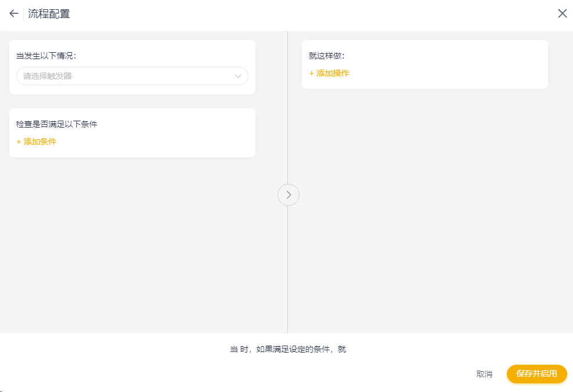Click the 添加条件 link
Screen dimensions: 573x392
tap(39, 141)
